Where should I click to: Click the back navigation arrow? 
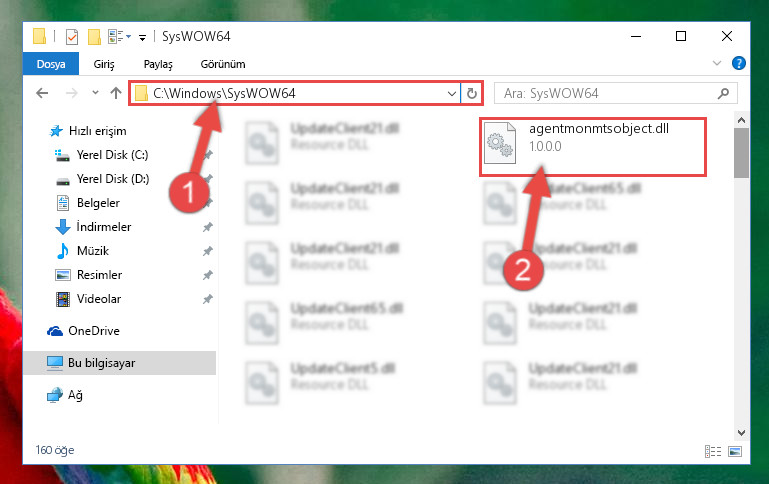click(42, 93)
